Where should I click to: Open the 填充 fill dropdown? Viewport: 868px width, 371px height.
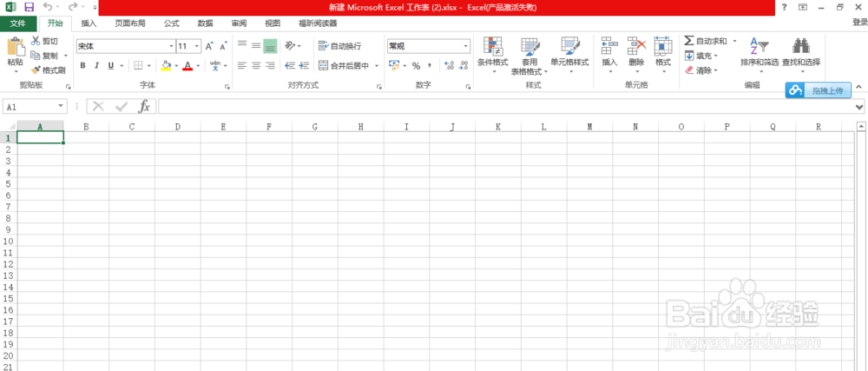coord(701,56)
